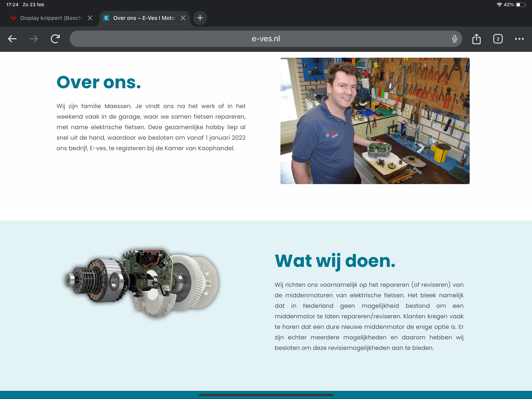Close the Over ons – E-Ves tab
Screen dimensions: 532x399
pyautogui.click(x=183, y=18)
